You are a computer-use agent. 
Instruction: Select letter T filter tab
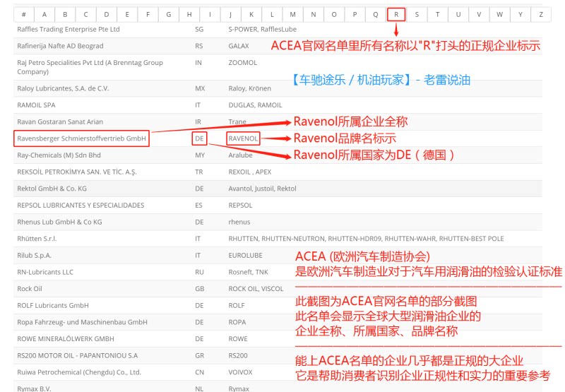[x=438, y=14]
